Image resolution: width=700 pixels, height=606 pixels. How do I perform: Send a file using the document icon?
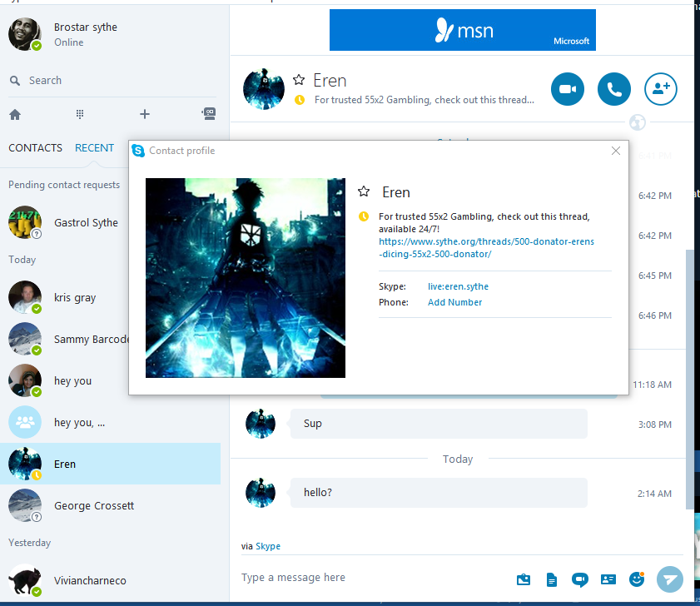coord(552,579)
